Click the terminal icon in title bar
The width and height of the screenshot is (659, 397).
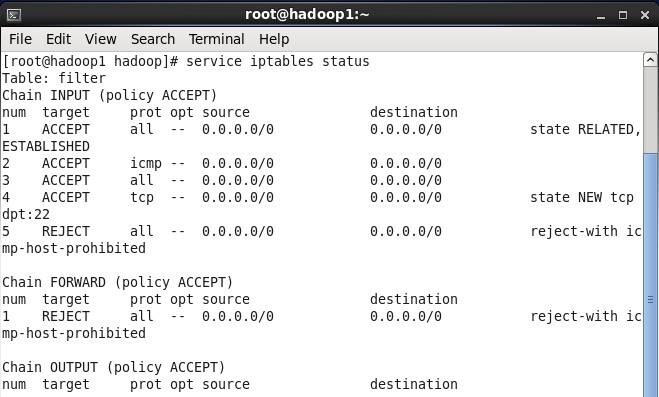click(14, 15)
